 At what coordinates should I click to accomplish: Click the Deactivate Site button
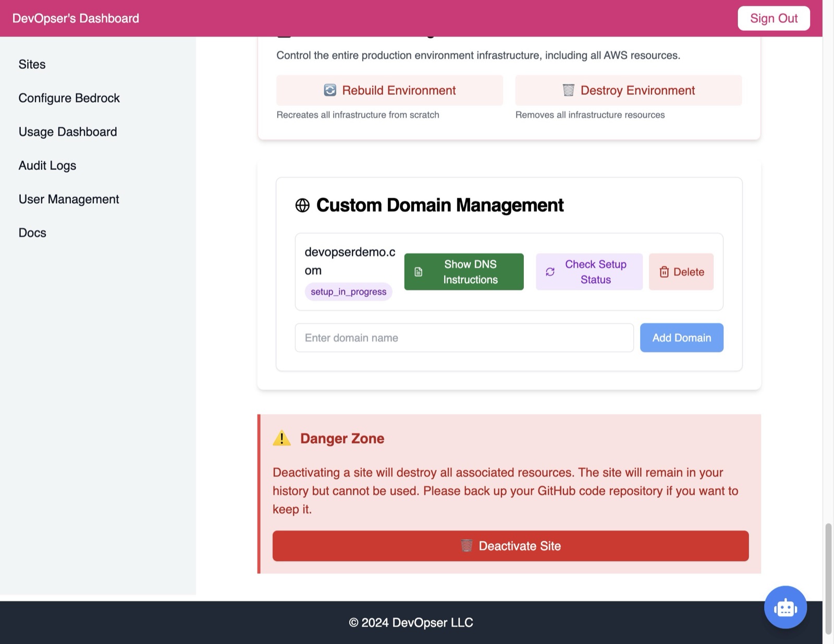511,546
